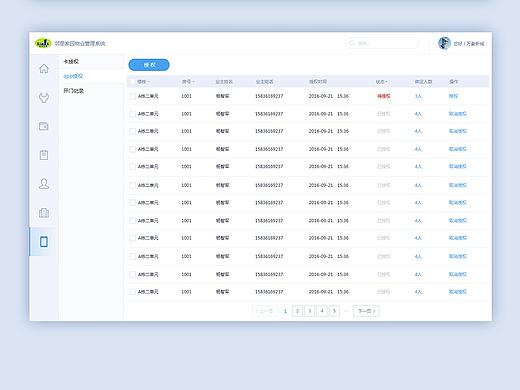
Task: Expand the 楼栋 column header filter
Action: (143, 82)
